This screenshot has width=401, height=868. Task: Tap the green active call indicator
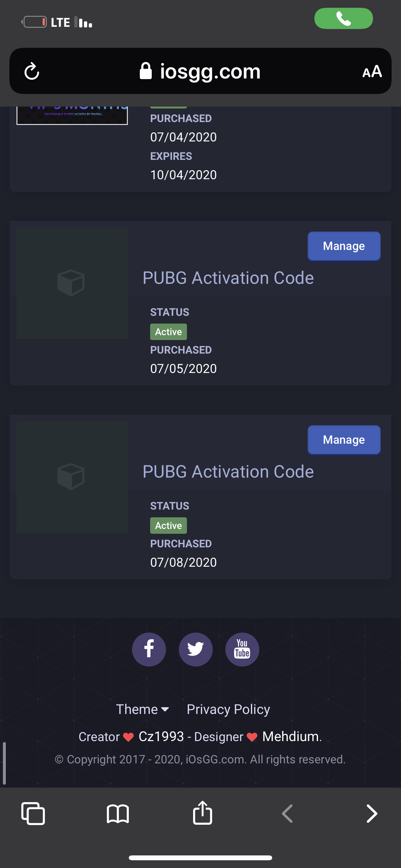[344, 18]
